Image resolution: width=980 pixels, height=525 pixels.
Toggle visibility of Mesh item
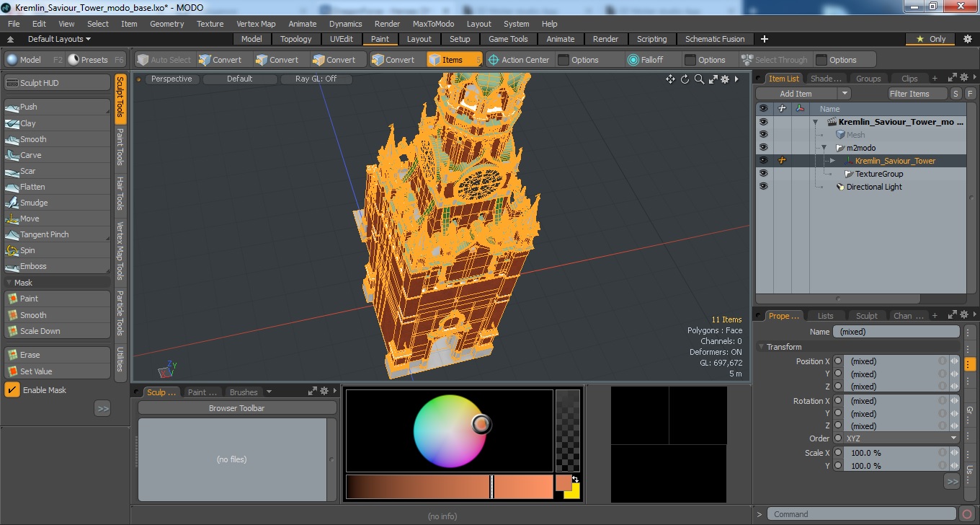pyautogui.click(x=763, y=135)
